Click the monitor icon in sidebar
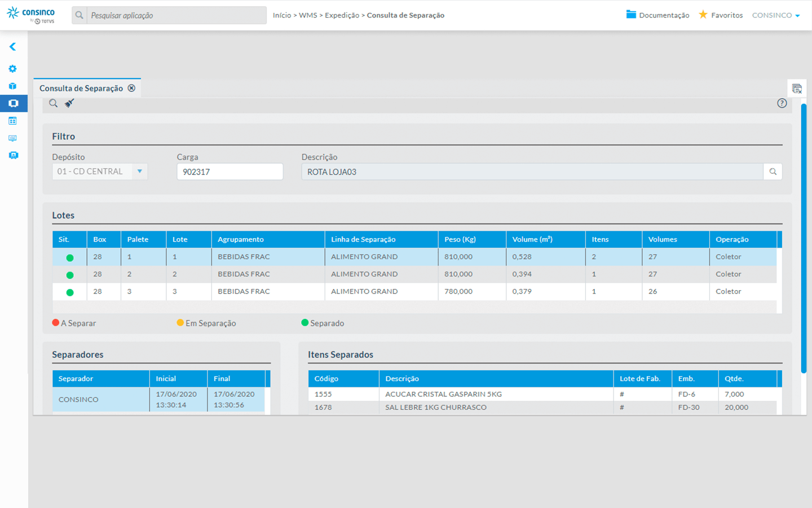The image size is (812, 508). (x=12, y=138)
